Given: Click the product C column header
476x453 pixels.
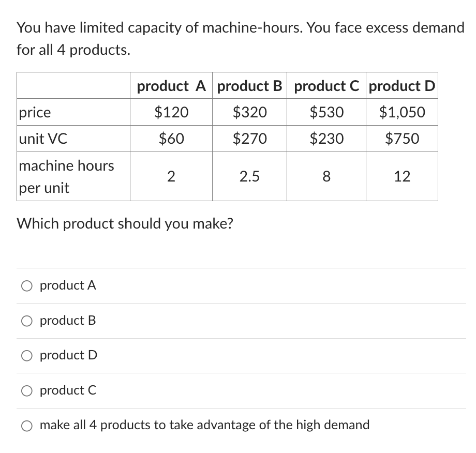Looking at the screenshot, I should coord(326,86).
